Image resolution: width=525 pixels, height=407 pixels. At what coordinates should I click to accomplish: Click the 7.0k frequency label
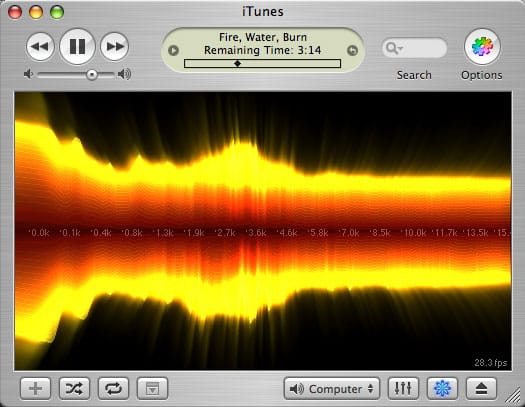click(349, 233)
